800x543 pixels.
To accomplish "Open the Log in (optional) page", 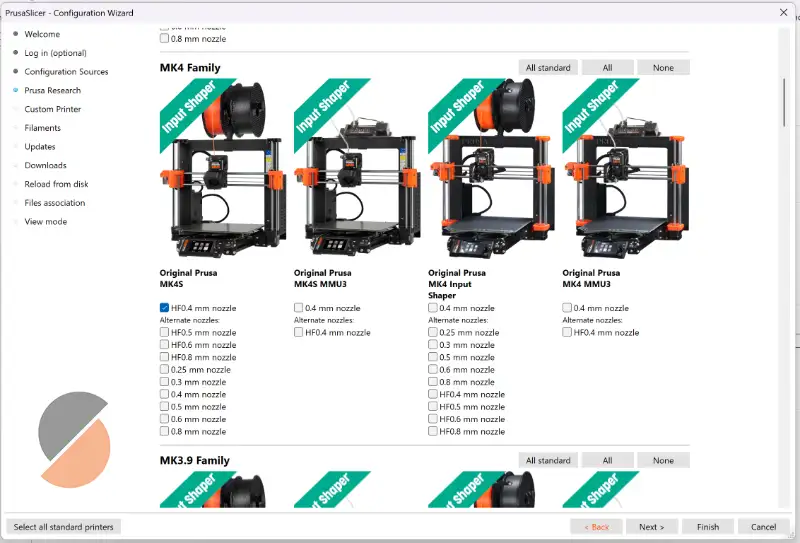I will pos(55,53).
